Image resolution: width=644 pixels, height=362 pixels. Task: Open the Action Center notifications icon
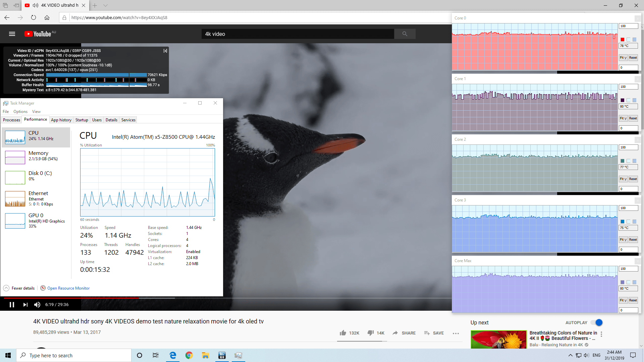point(633,355)
